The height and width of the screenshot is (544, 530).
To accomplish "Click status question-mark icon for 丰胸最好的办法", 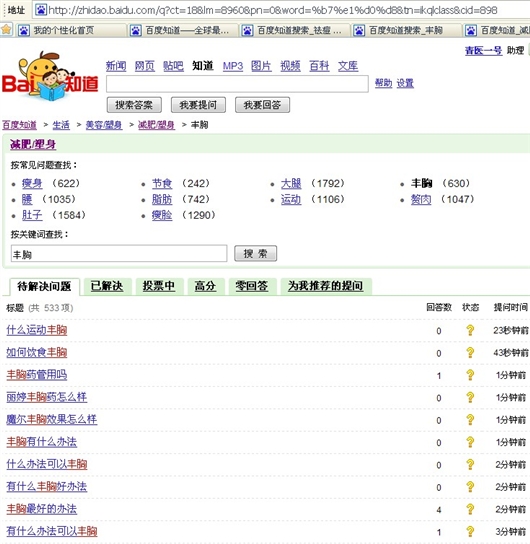I will [470, 509].
